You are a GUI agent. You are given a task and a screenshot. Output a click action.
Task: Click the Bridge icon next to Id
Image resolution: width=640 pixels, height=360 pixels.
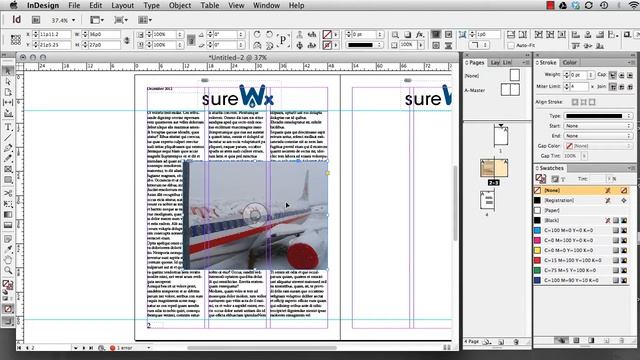36,20
